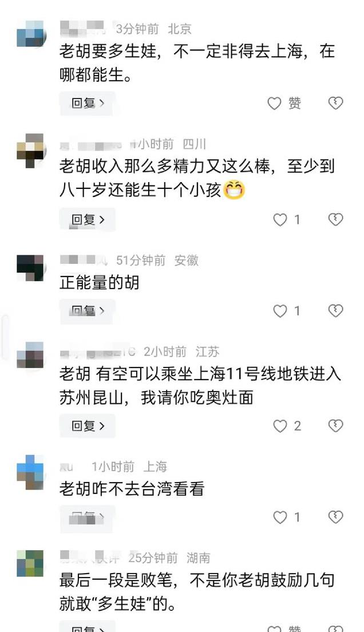Dislike the 正能量的胡 comment
364x632 pixels.
(335, 311)
